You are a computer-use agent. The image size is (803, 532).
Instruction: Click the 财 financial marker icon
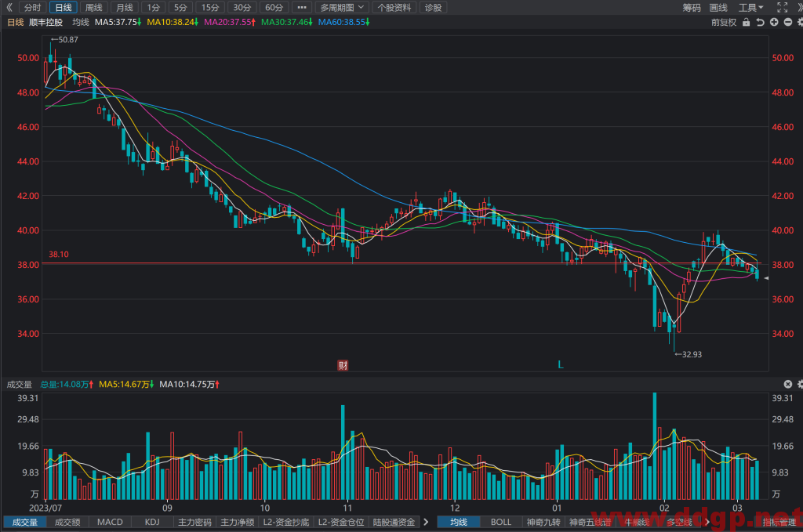343,365
